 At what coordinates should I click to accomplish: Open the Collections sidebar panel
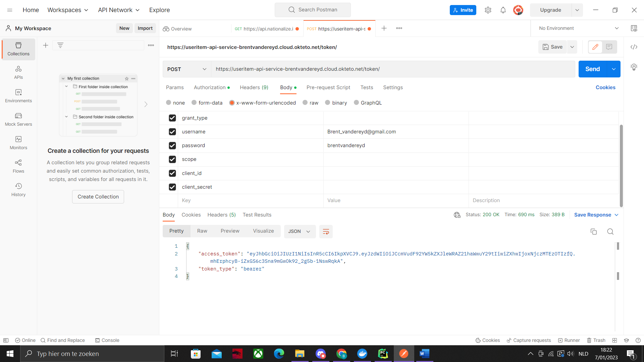click(18, 49)
